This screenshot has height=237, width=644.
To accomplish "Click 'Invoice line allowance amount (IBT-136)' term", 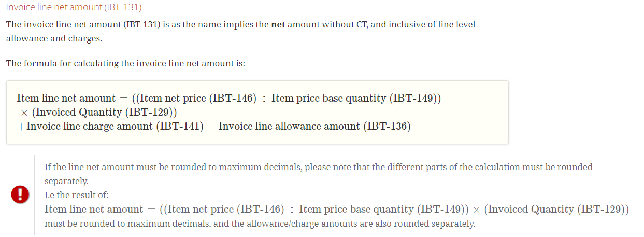I will click(314, 126).
